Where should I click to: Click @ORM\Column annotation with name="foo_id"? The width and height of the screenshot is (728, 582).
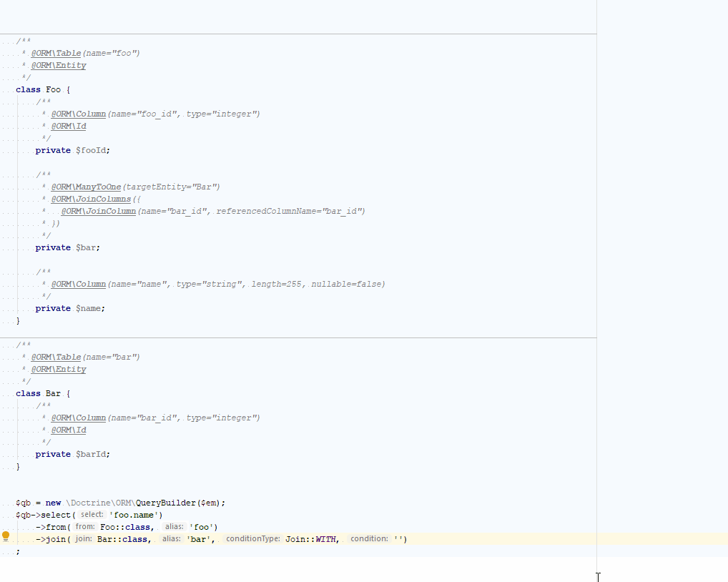pyautogui.click(x=79, y=114)
